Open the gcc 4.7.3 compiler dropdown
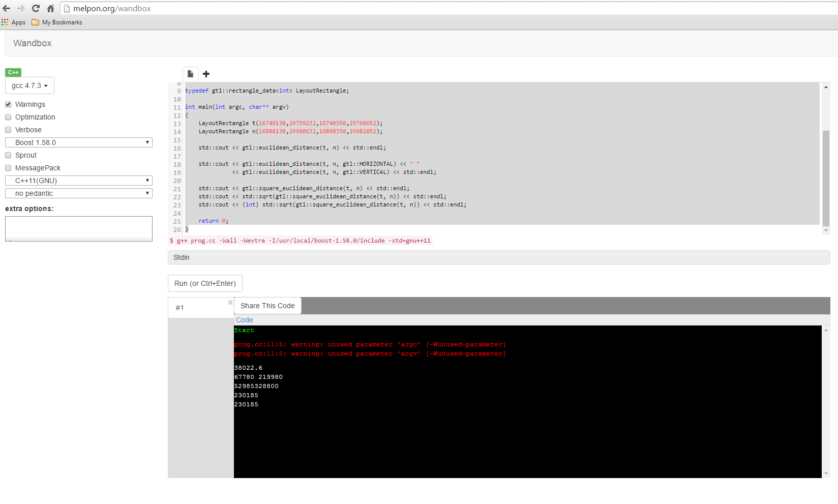The image size is (838, 504). [29, 85]
